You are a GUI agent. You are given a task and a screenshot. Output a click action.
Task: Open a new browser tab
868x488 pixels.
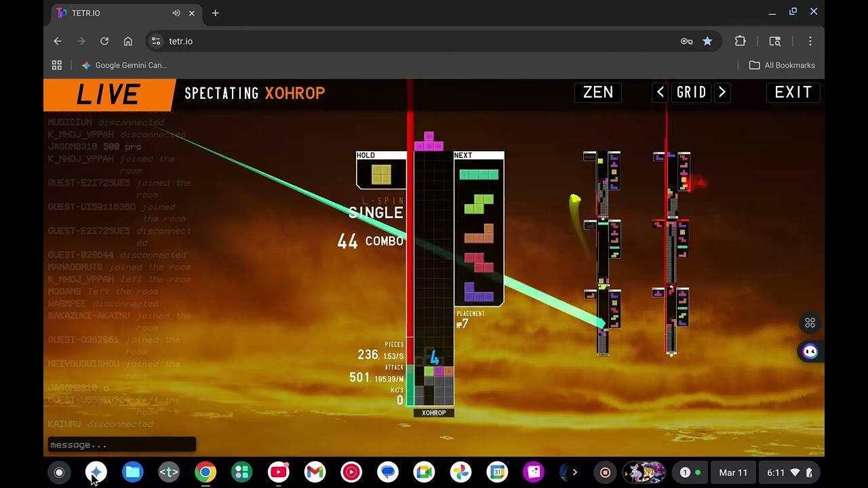pos(215,13)
